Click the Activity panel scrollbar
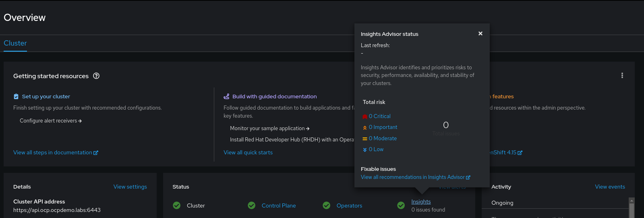 pos(632,209)
